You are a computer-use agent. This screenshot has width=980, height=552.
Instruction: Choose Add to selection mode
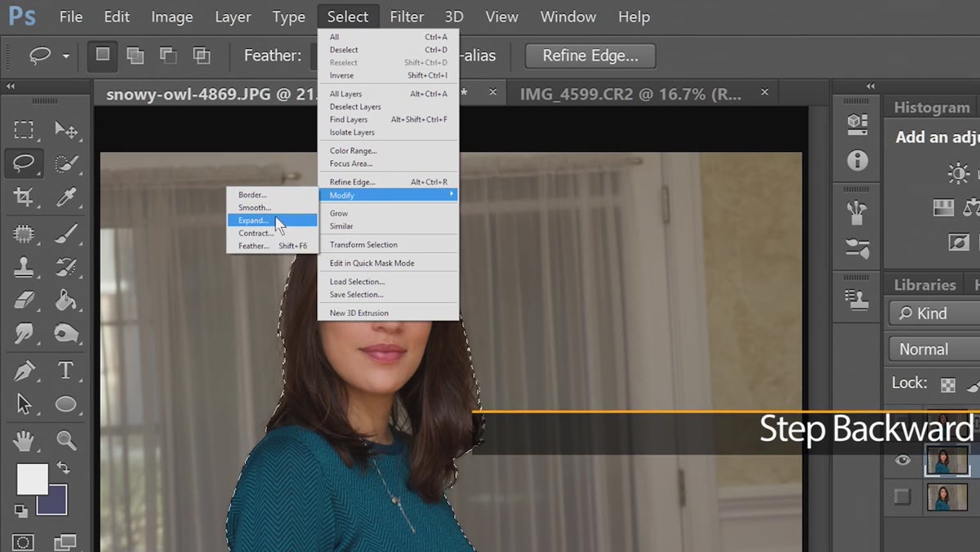pos(135,55)
